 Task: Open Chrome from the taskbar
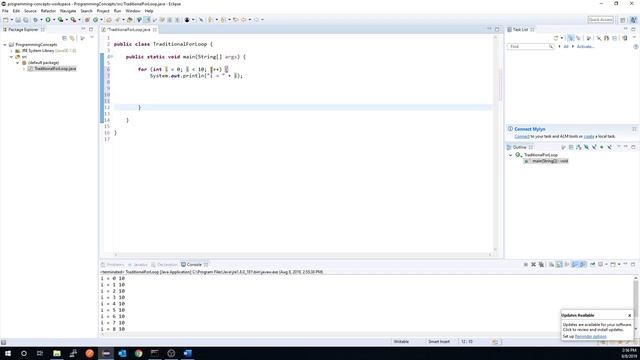(x=139, y=353)
